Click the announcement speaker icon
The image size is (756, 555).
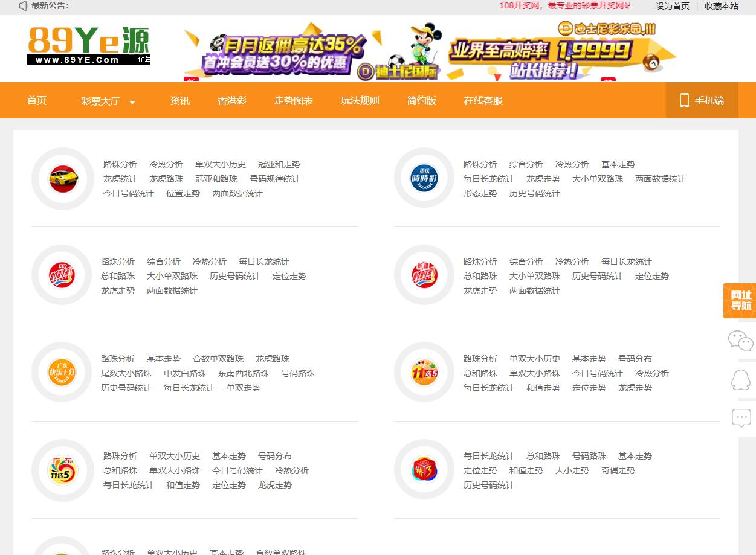pos(23,6)
